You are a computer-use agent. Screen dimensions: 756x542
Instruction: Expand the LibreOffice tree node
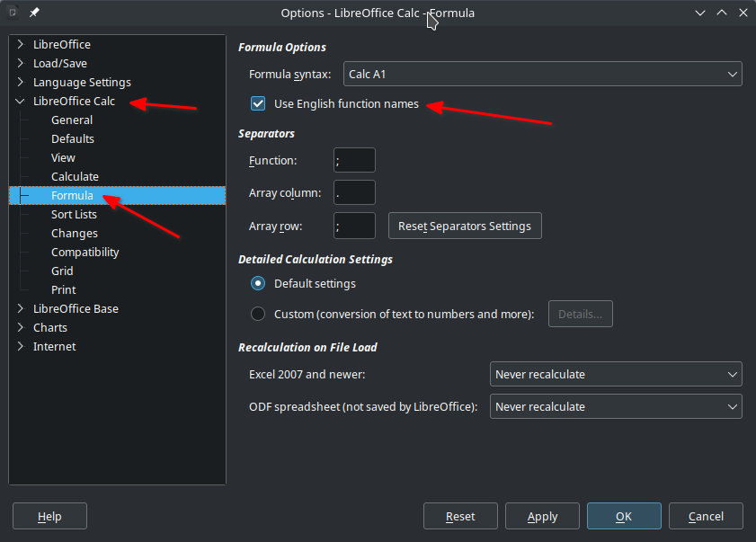pos(21,44)
